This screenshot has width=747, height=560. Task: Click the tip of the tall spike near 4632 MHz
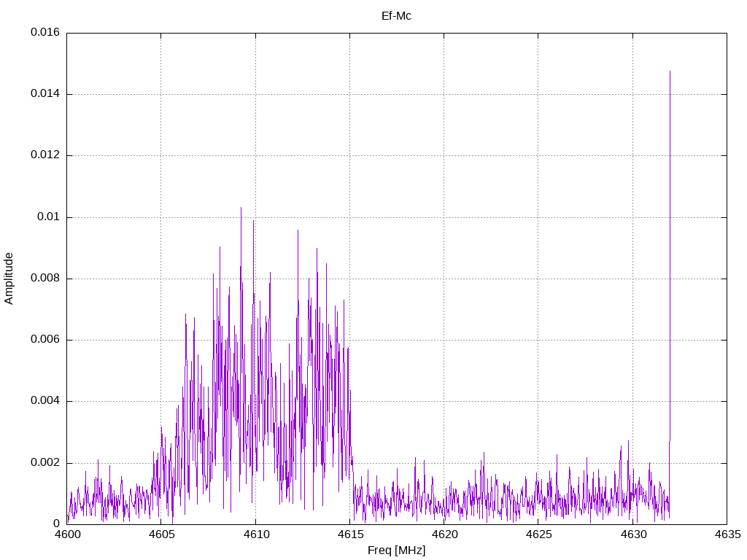670,71
